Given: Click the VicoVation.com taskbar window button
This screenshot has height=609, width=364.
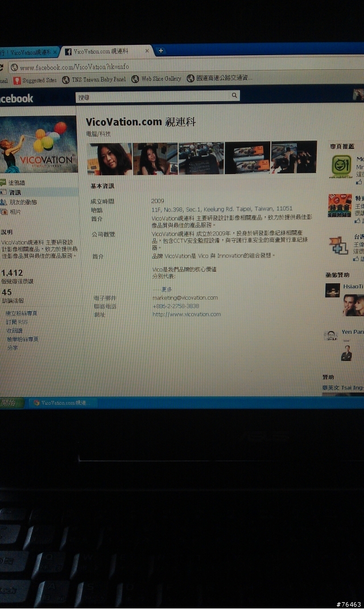Looking at the screenshot, I should click(x=62, y=403).
